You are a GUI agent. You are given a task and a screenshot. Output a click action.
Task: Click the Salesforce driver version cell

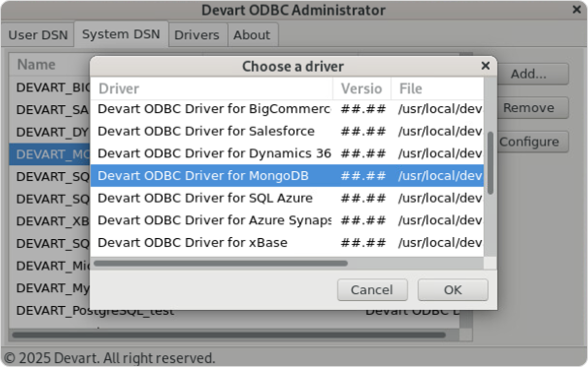tap(362, 131)
